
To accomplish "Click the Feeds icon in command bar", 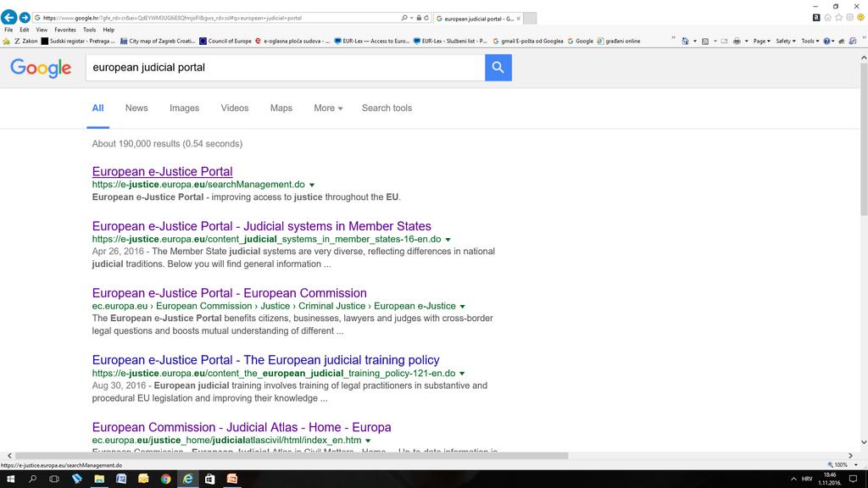I will click(x=704, y=41).
